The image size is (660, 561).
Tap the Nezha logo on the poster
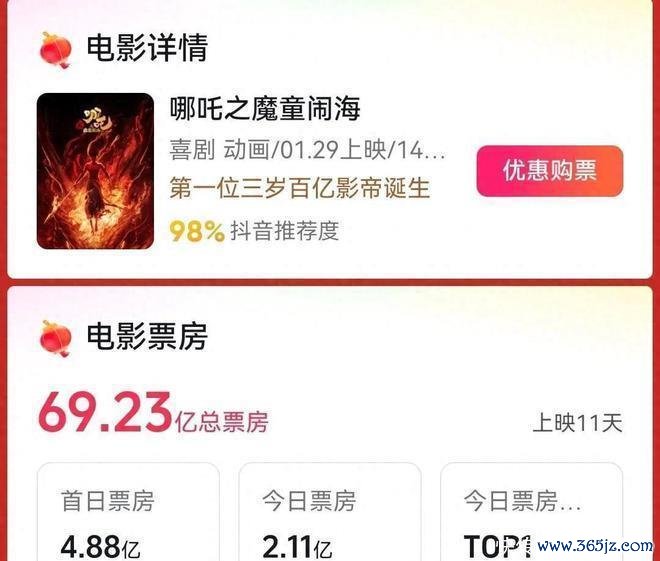click(93, 121)
